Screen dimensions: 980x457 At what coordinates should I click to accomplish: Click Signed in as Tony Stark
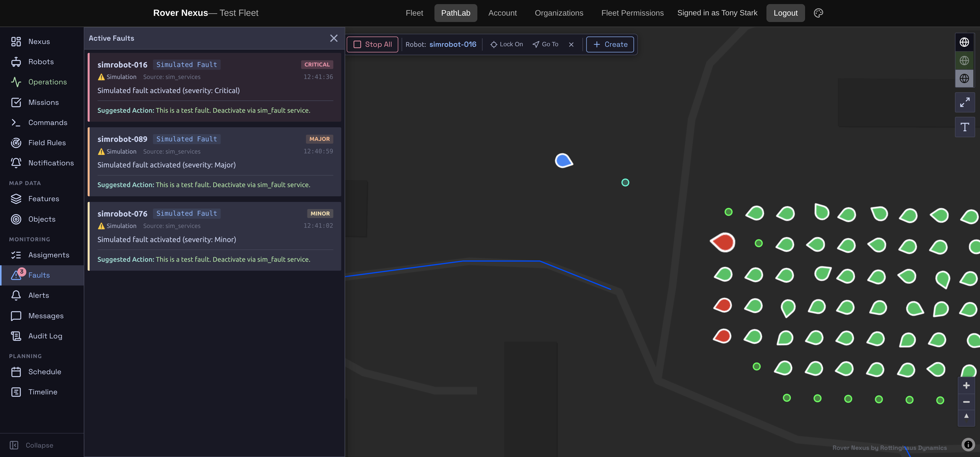(717, 13)
